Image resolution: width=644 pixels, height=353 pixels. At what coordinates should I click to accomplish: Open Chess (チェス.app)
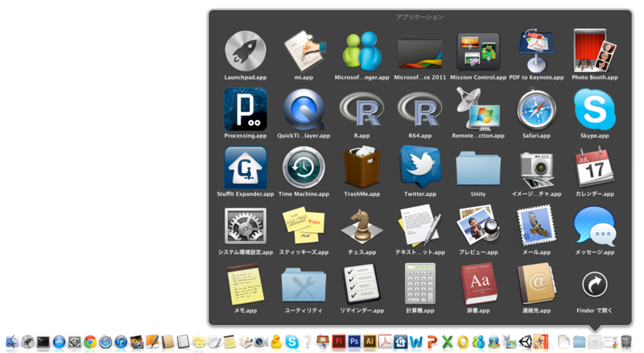point(361,226)
